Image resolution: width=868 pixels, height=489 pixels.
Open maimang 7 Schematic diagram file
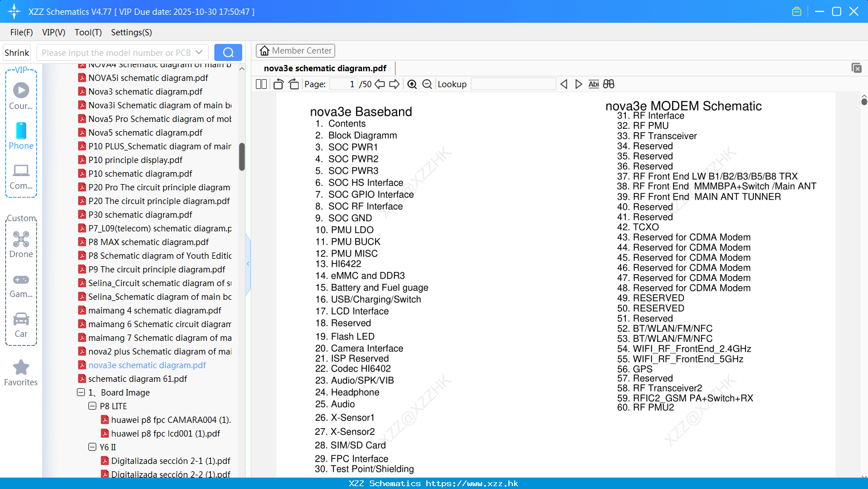click(x=160, y=337)
